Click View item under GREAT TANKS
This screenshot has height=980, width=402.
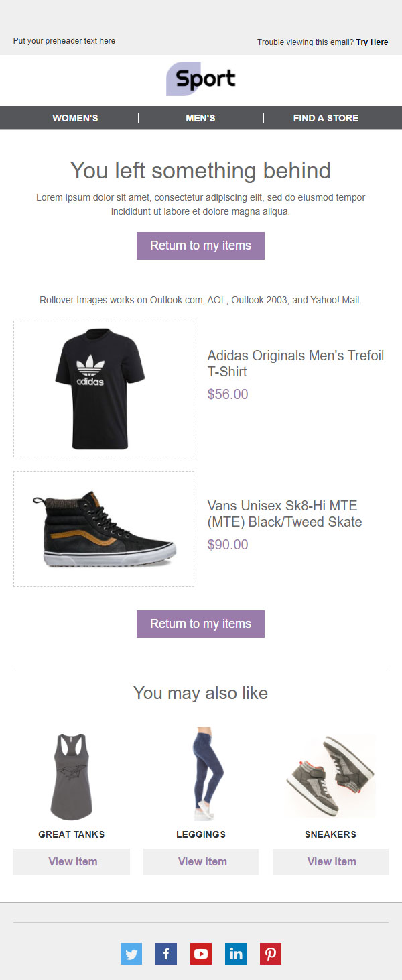point(72,861)
